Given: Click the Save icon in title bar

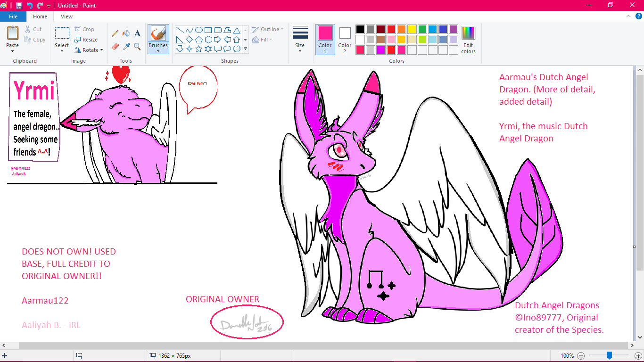Looking at the screenshot, I should pyautogui.click(x=19, y=5).
